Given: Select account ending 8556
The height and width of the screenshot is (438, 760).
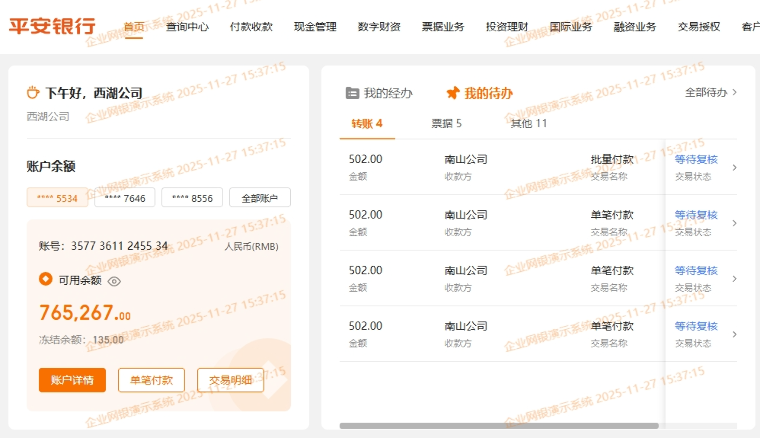Looking at the screenshot, I should click(x=192, y=198).
